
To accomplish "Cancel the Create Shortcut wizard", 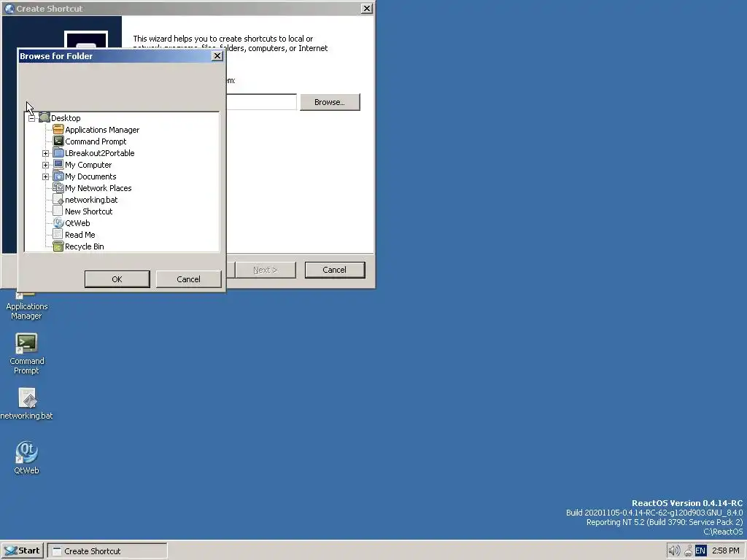I will point(334,270).
